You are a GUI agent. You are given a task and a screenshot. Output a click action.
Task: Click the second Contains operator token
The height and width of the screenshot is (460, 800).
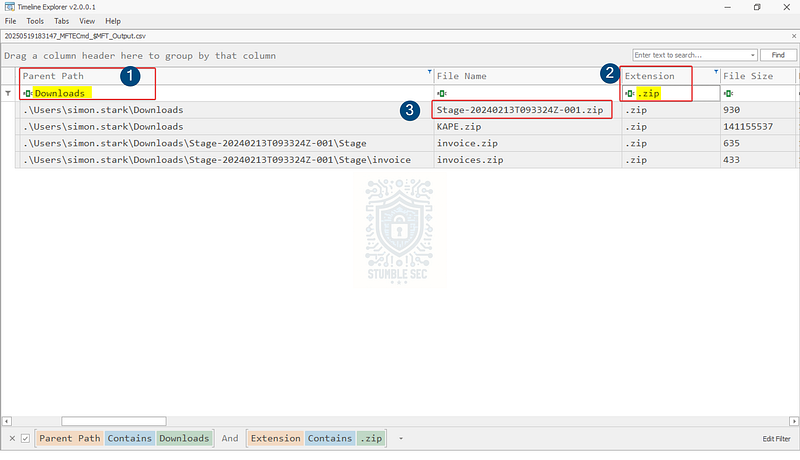[x=330, y=438]
